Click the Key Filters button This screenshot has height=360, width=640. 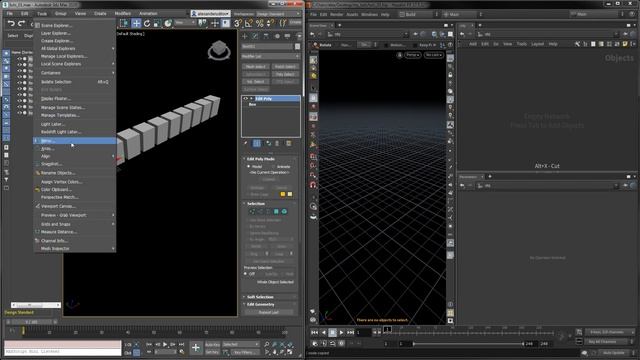(x=244, y=352)
